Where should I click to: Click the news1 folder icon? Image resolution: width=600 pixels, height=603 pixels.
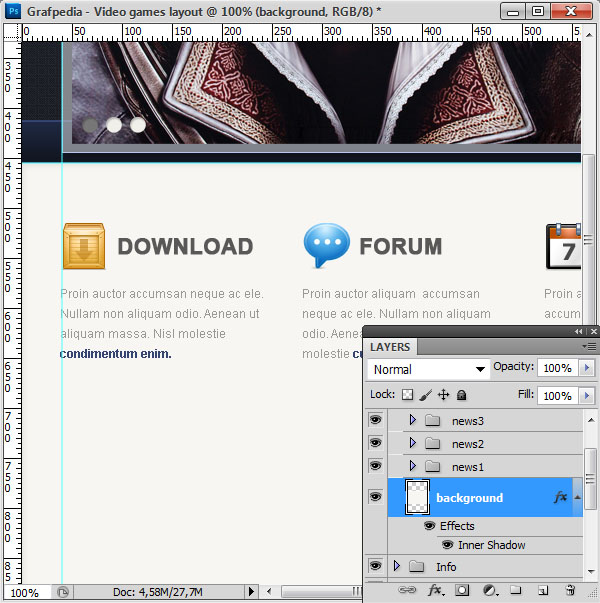(x=432, y=466)
